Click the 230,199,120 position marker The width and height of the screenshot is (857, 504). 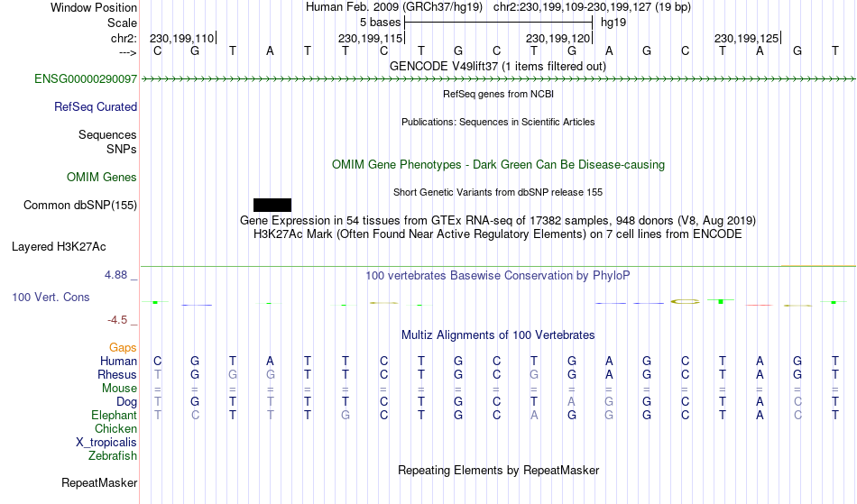559,38
